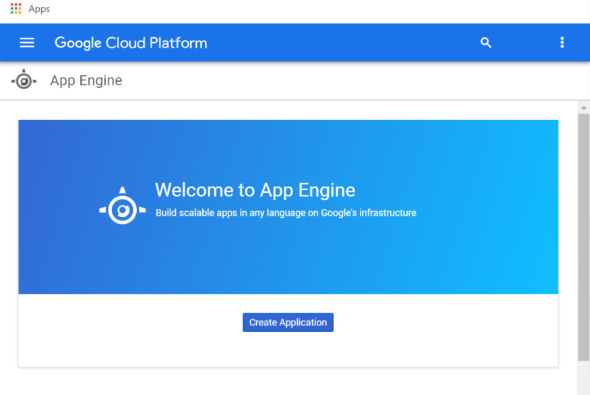This screenshot has height=395, width=590.
Task: Click the Create Application button
Action: pyautogui.click(x=288, y=322)
